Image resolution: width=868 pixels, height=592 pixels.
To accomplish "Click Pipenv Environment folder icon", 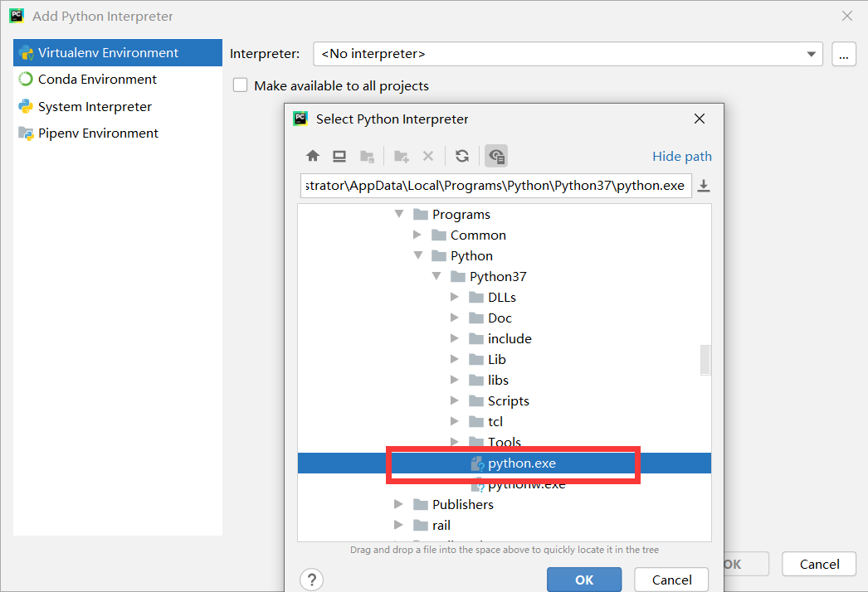I will [26, 133].
